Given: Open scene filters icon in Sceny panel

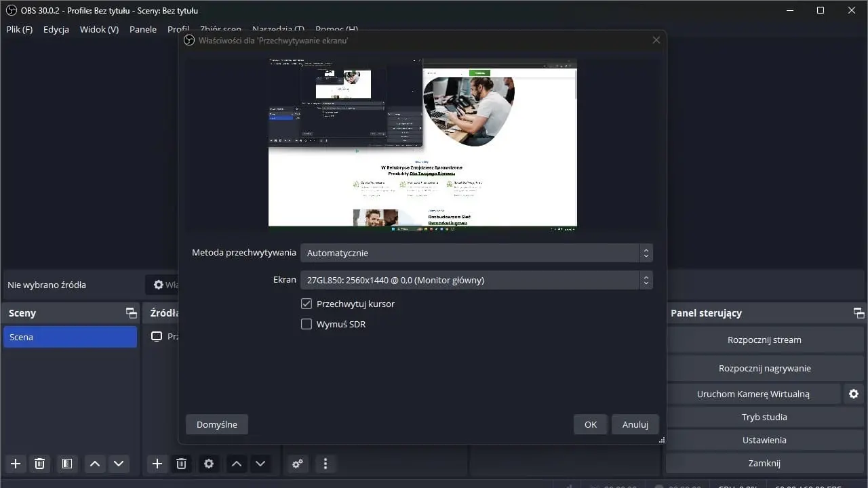Looking at the screenshot, I should click(x=66, y=464).
